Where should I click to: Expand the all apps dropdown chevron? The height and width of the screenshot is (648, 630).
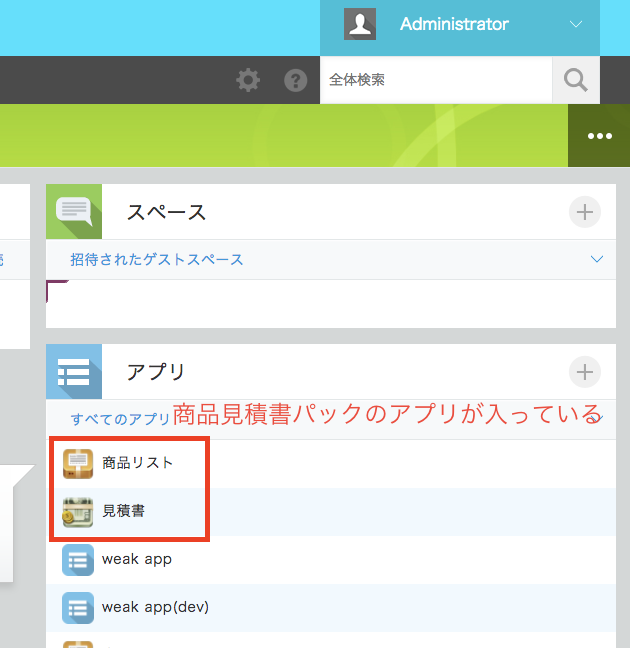597,419
